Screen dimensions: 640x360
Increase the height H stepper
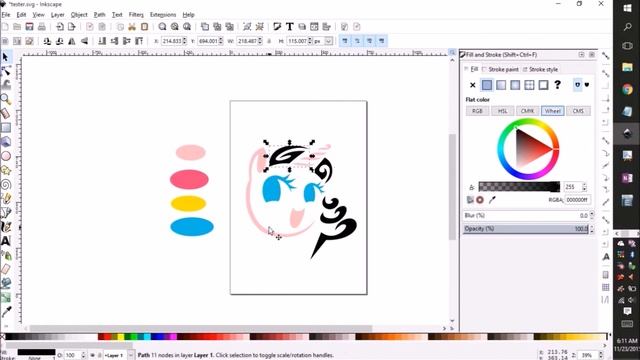pyautogui.click(x=310, y=39)
